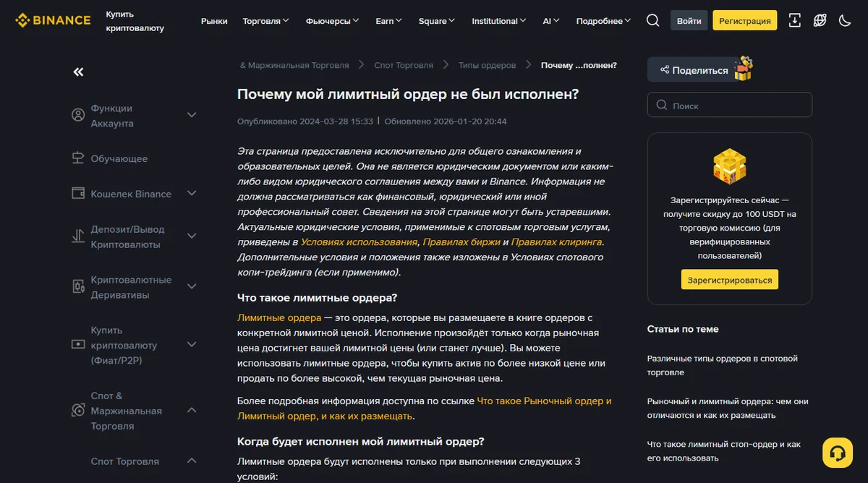Click the Войти button
The height and width of the screenshot is (483, 868).
coord(689,20)
